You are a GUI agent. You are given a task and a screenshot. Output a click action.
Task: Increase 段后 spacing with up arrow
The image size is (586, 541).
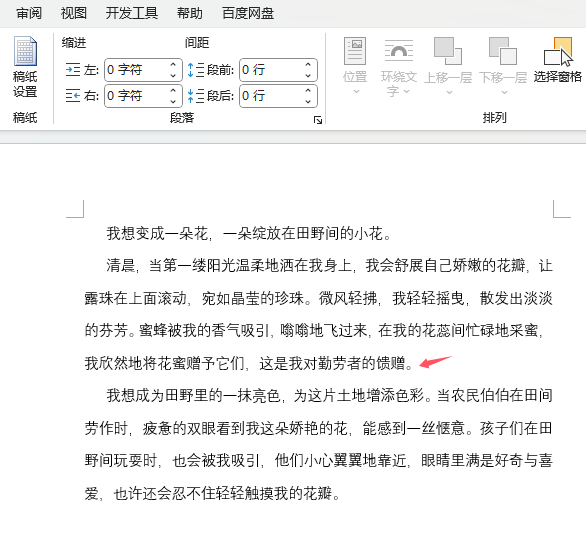[308, 91]
